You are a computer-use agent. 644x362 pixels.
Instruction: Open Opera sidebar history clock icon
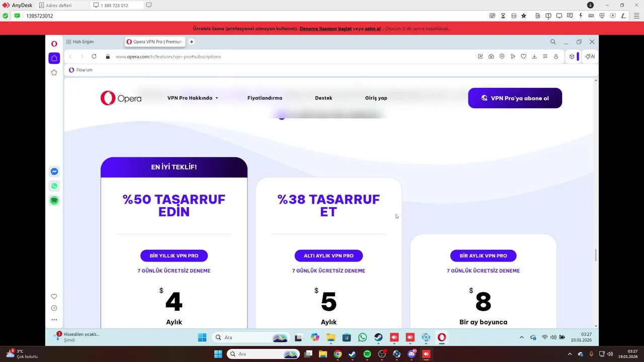point(54,308)
